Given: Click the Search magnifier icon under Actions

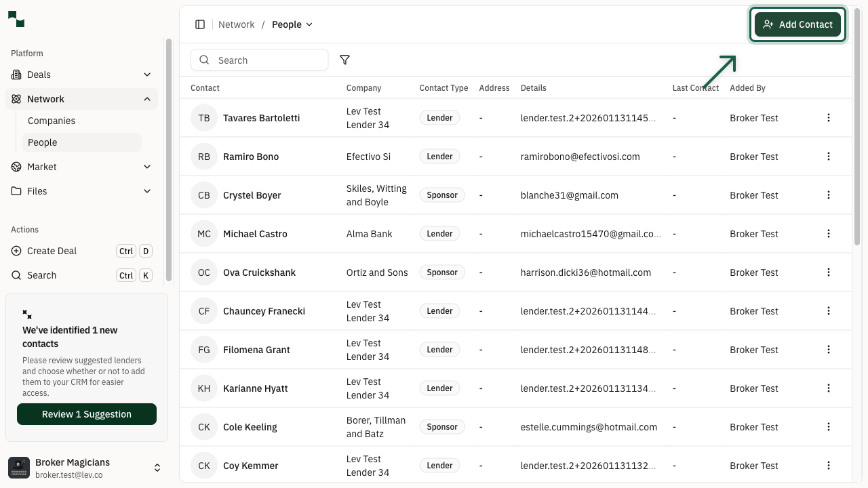Looking at the screenshot, I should (x=15, y=275).
